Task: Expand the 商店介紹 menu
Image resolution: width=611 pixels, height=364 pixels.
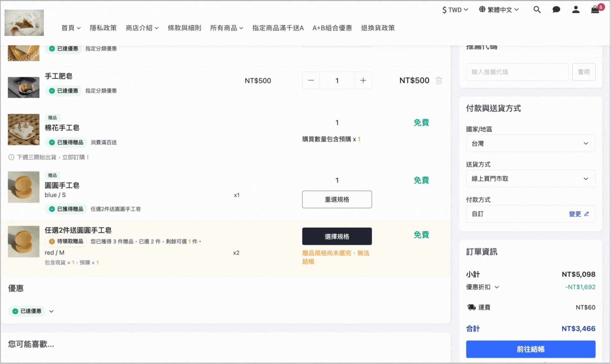Action: (x=142, y=28)
